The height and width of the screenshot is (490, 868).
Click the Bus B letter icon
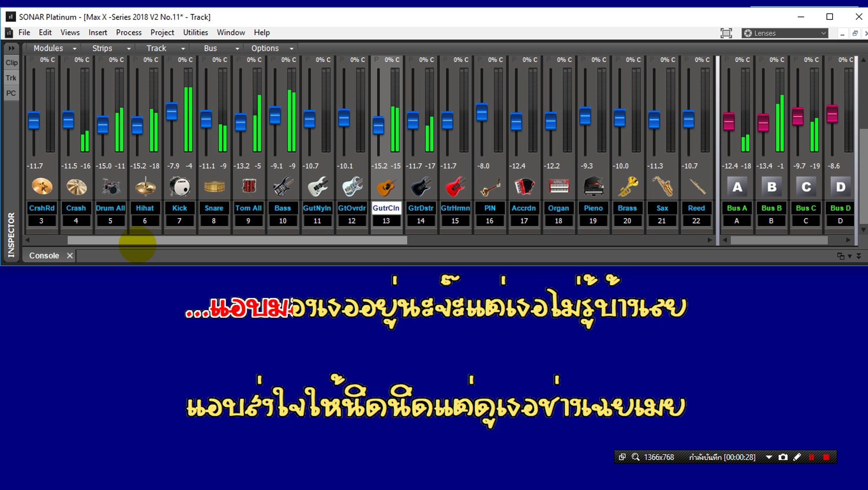click(x=771, y=187)
